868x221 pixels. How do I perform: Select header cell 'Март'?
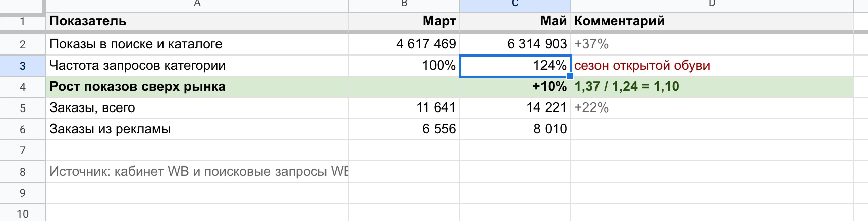click(404, 21)
